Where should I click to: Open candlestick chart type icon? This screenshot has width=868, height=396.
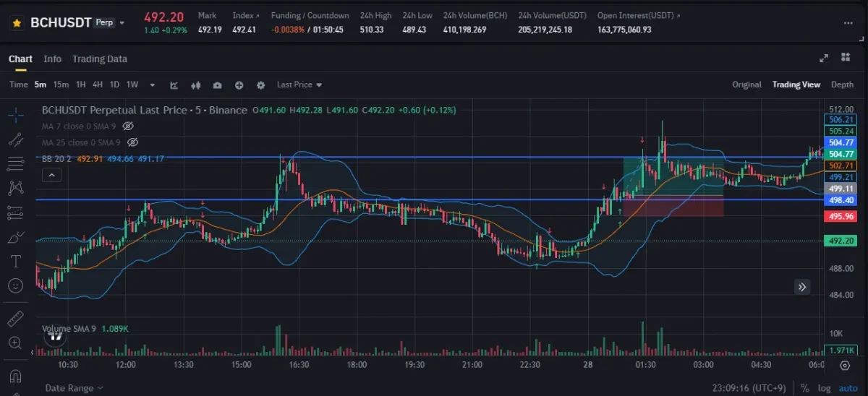click(x=195, y=85)
